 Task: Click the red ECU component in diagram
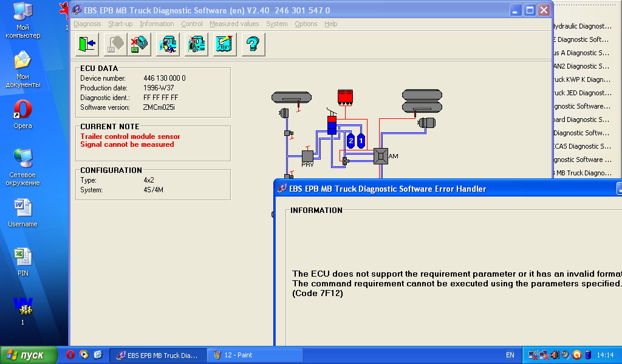tap(345, 97)
